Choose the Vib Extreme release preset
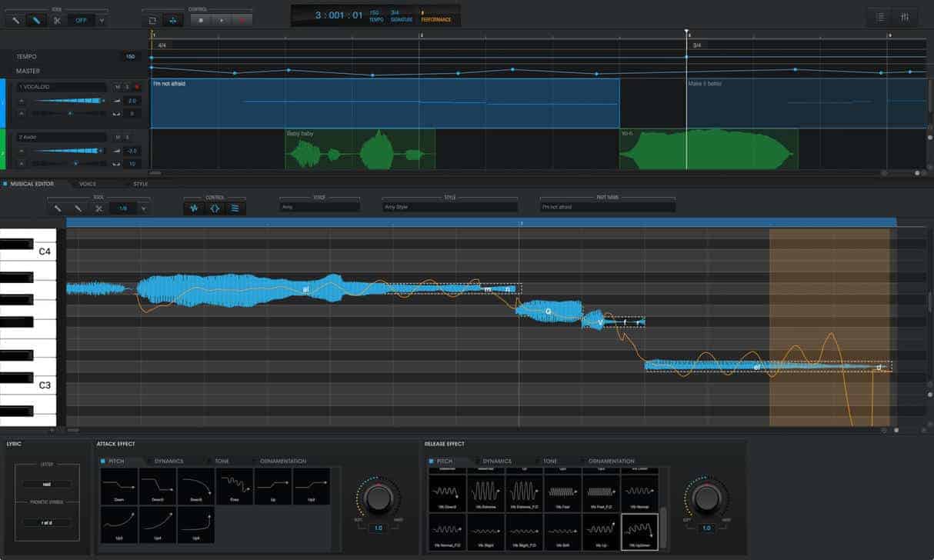The width and height of the screenshot is (934, 560). coord(486,492)
